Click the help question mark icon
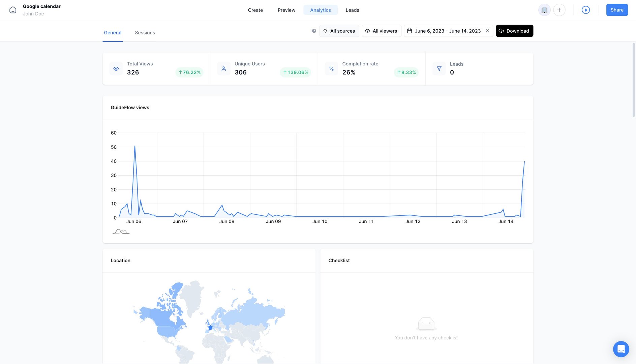The image size is (636, 364). [x=314, y=31]
